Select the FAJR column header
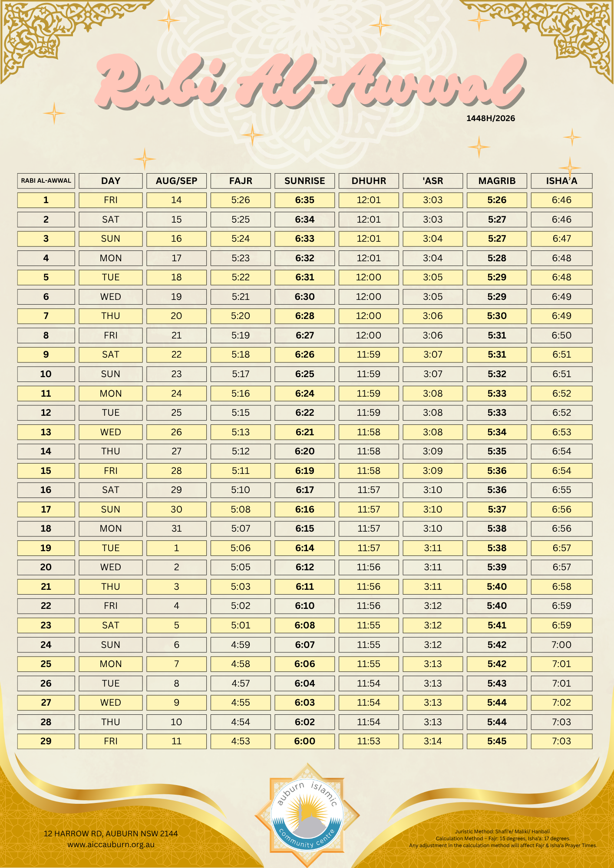This screenshot has width=614, height=868. coord(241,181)
